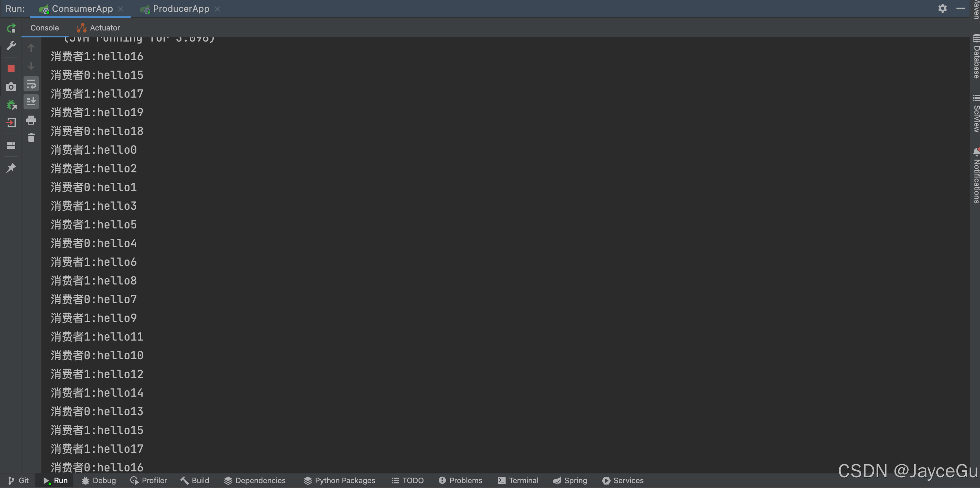Take a thread dump with camera icon

[x=11, y=87]
